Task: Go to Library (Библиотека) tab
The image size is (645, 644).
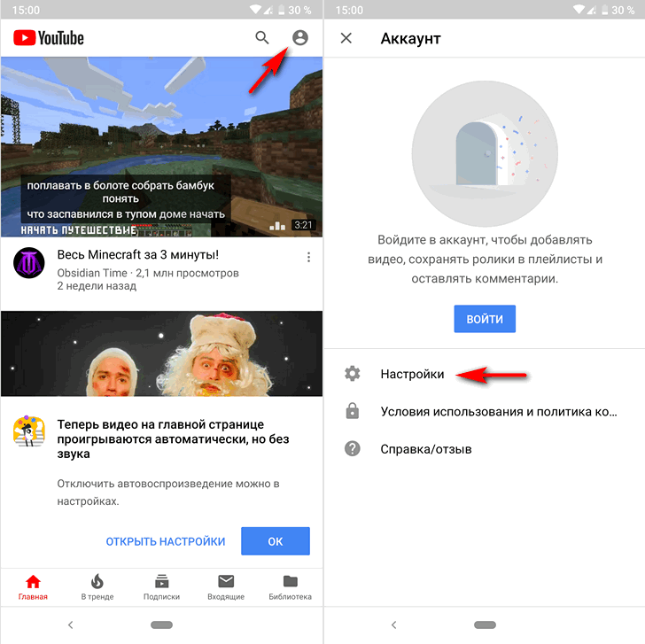Action: [290, 587]
